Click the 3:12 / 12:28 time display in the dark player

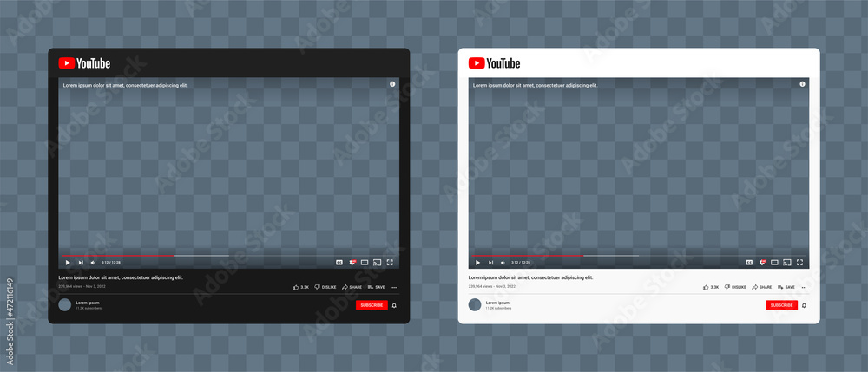(x=111, y=263)
